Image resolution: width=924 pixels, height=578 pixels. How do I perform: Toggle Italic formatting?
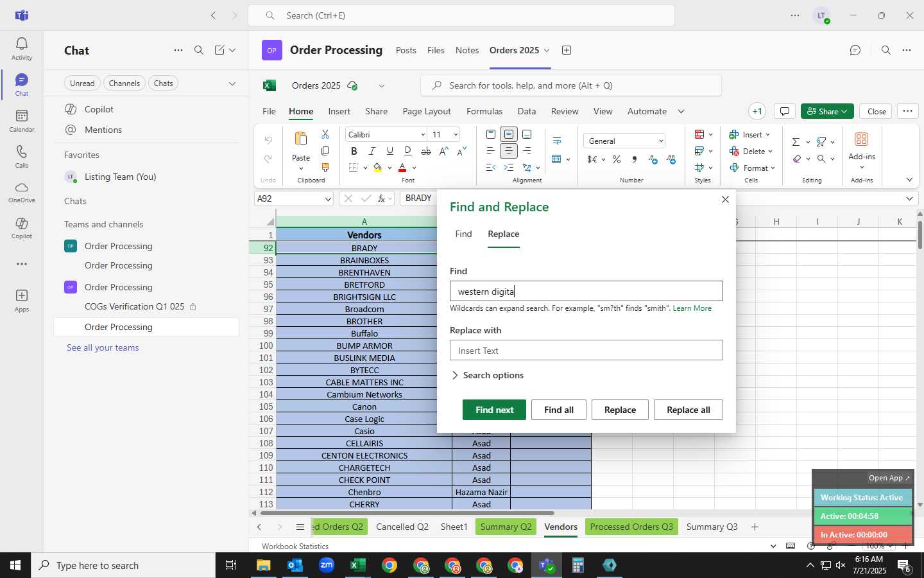(x=372, y=151)
